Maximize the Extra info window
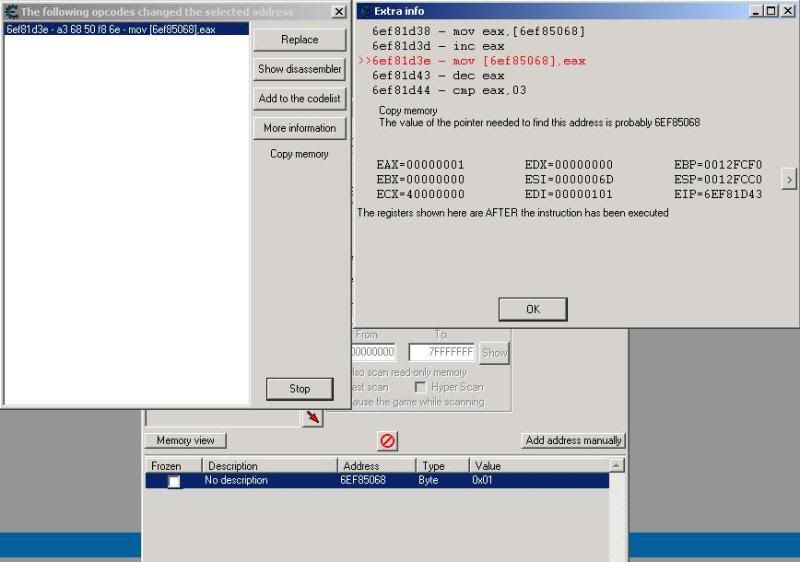Screen dimensions: 800x562 [770, 11]
